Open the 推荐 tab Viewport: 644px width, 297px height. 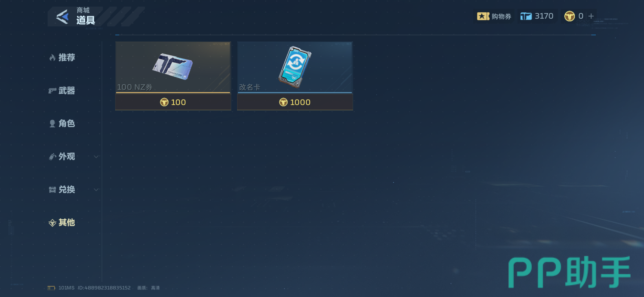coord(62,58)
